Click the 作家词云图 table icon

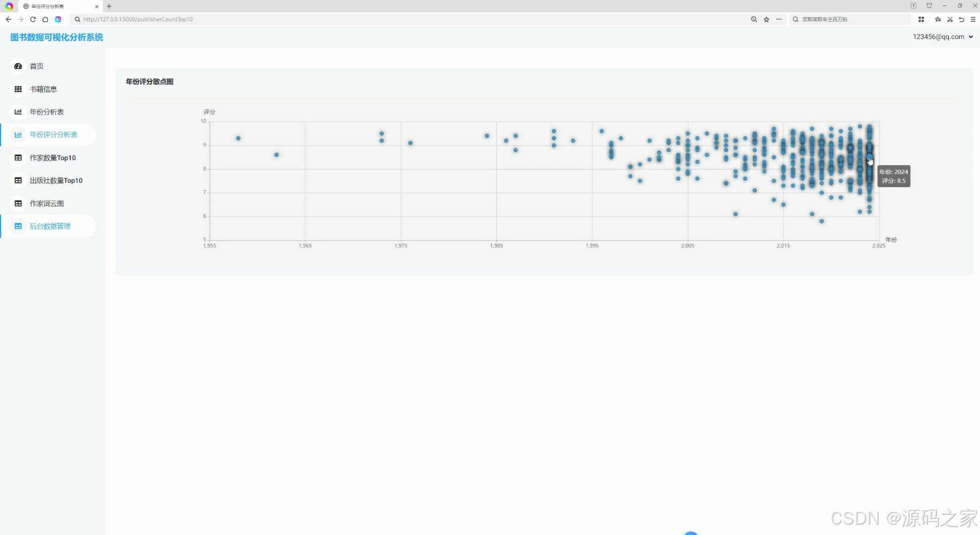[x=18, y=204]
